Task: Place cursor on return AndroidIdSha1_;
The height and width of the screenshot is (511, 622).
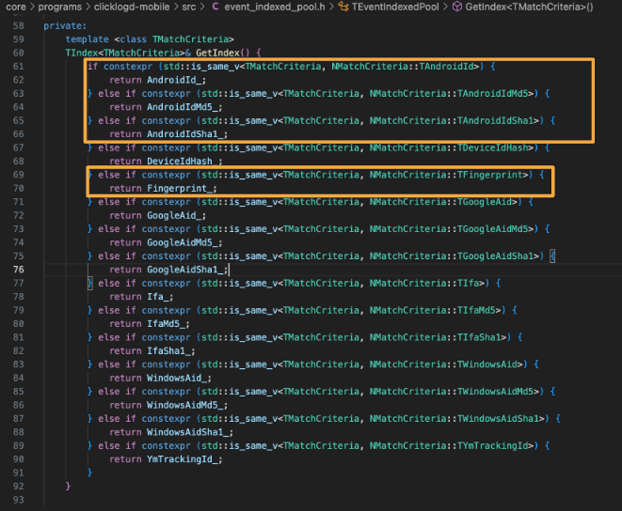Action: (x=169, y=134)
